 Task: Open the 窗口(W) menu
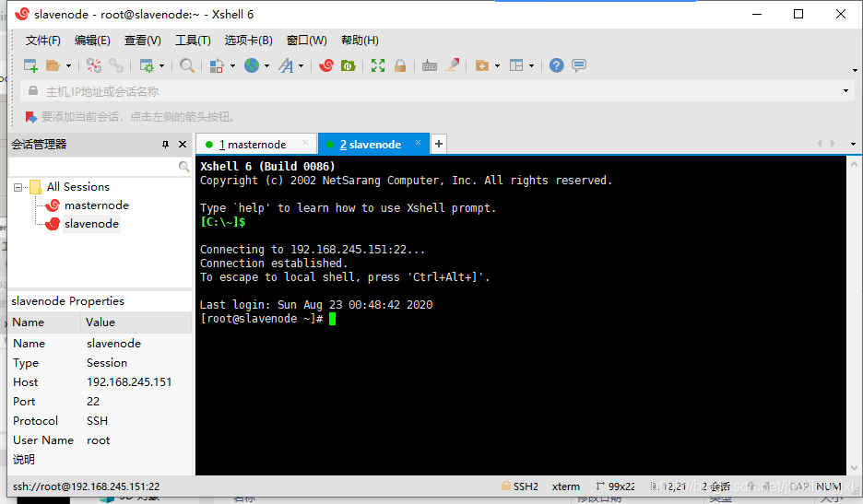click(x=306, y=41)
